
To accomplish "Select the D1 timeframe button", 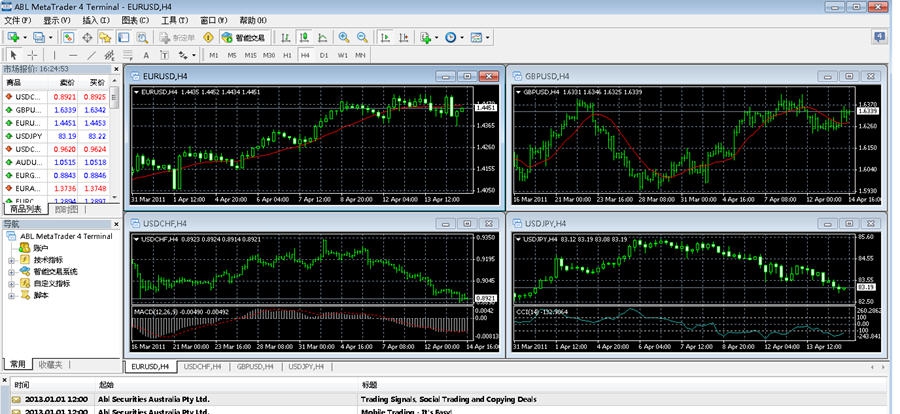I will point(323,55).
